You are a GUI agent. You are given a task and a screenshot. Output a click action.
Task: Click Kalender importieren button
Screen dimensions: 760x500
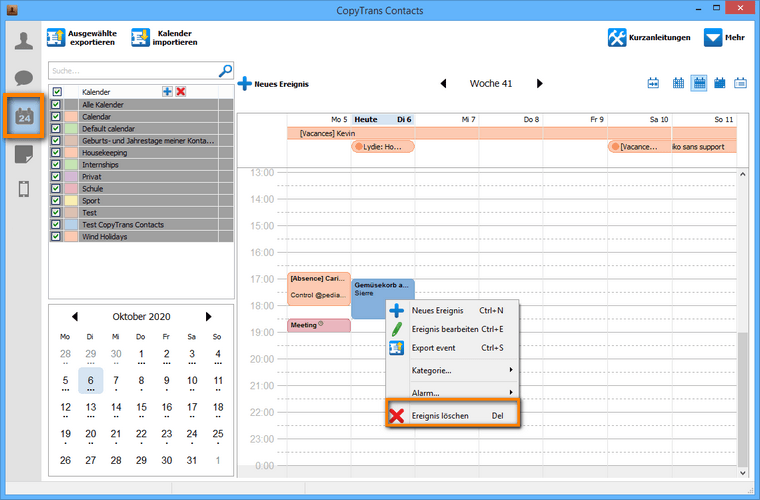[x=165, y=37]
